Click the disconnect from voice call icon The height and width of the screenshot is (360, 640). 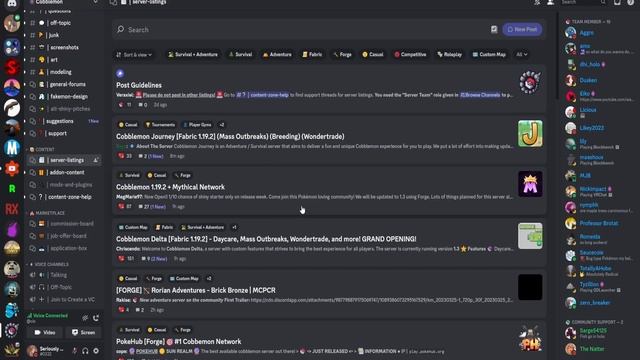coord(96,318)
